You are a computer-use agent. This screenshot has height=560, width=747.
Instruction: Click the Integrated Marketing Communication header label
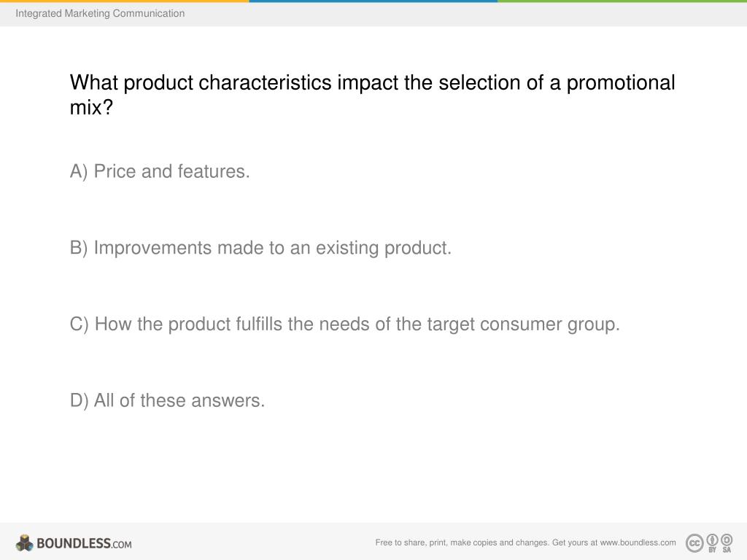100,13
